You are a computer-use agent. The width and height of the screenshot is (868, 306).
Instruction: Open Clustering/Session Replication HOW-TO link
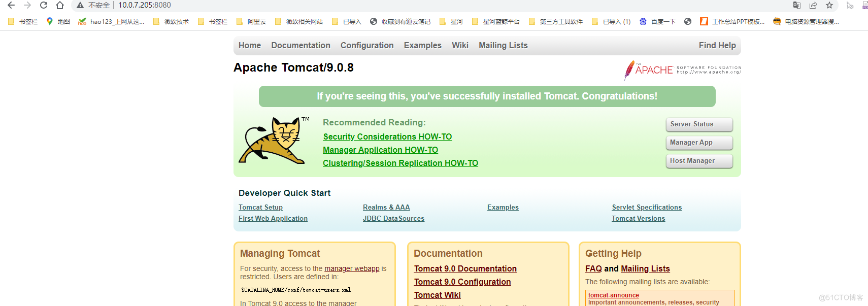400,163
